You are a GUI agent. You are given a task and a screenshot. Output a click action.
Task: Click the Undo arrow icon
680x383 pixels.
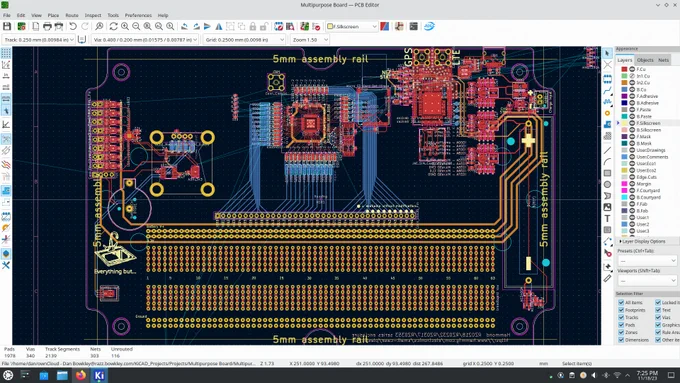pos(73,26)
